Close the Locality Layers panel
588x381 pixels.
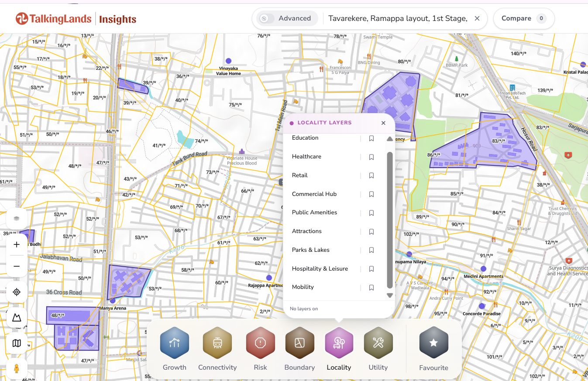click(x=383, y=123)
